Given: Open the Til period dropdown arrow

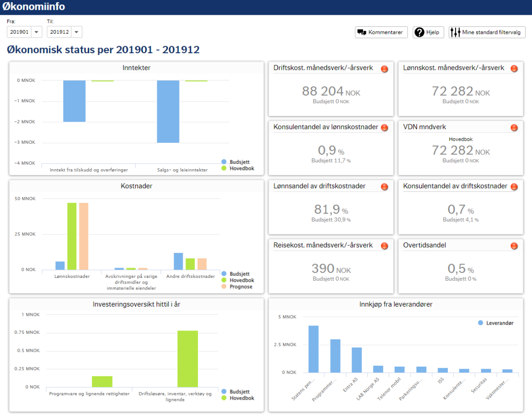Looking at the screenshot, I should [77, 32].
